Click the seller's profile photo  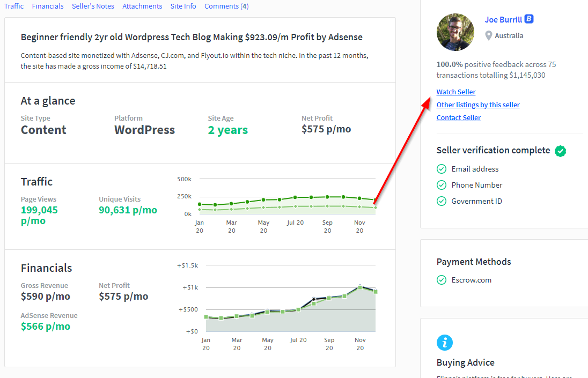coord(455,32)
